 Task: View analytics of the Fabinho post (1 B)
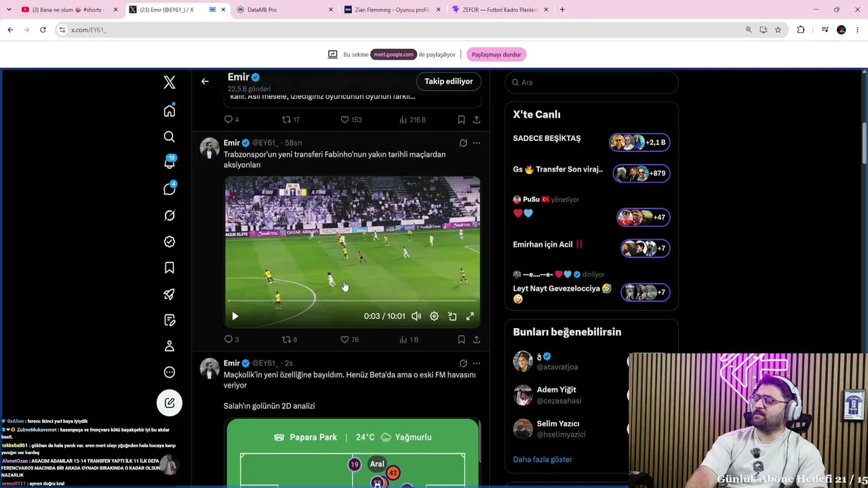click(x=409, y=340)
